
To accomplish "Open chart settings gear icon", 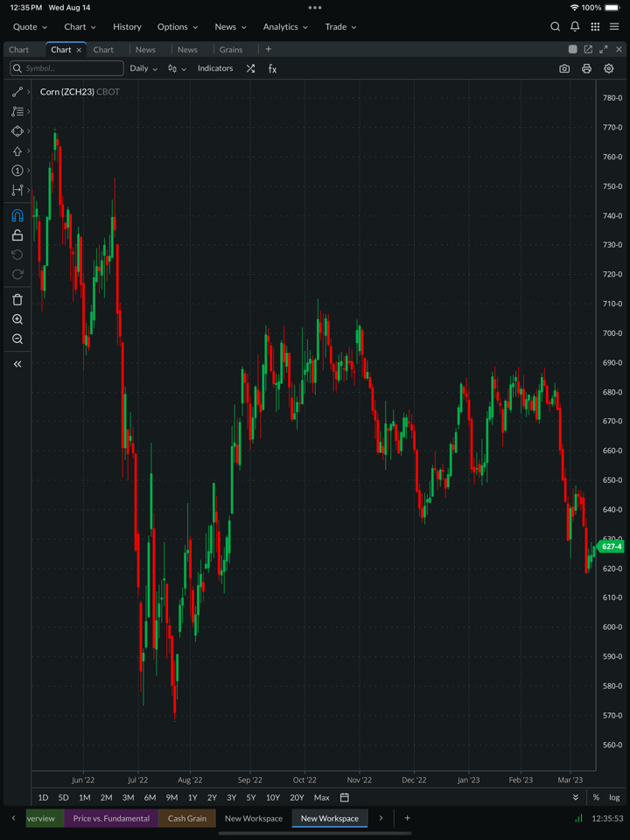I will coord(609,68).
